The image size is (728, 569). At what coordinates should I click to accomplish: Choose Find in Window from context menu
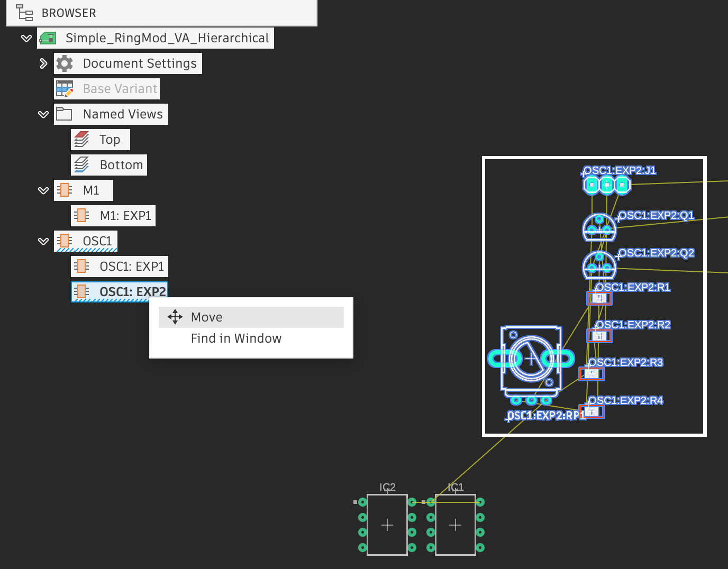[251, 338]
